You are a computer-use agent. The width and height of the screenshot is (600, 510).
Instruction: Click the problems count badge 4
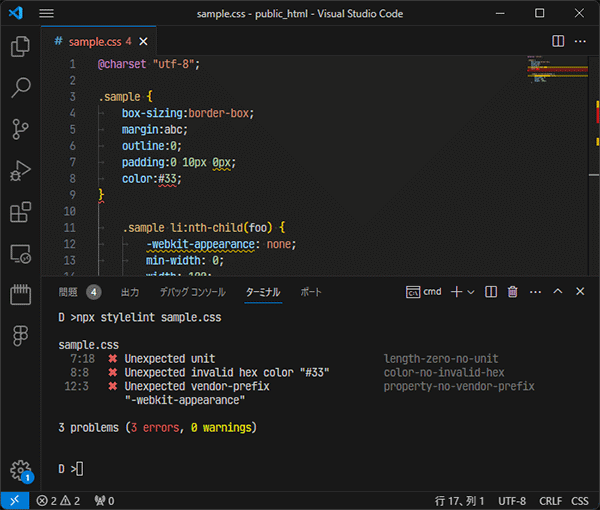(x=93, y=293)
